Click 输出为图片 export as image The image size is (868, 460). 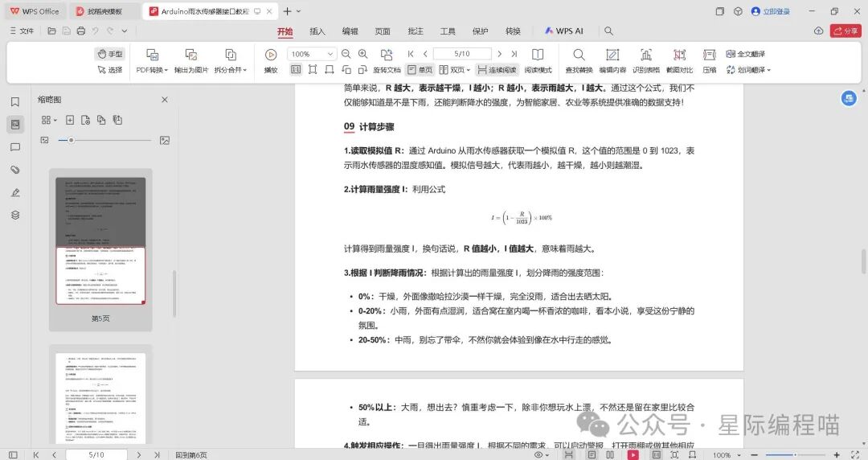click(191, 60)
